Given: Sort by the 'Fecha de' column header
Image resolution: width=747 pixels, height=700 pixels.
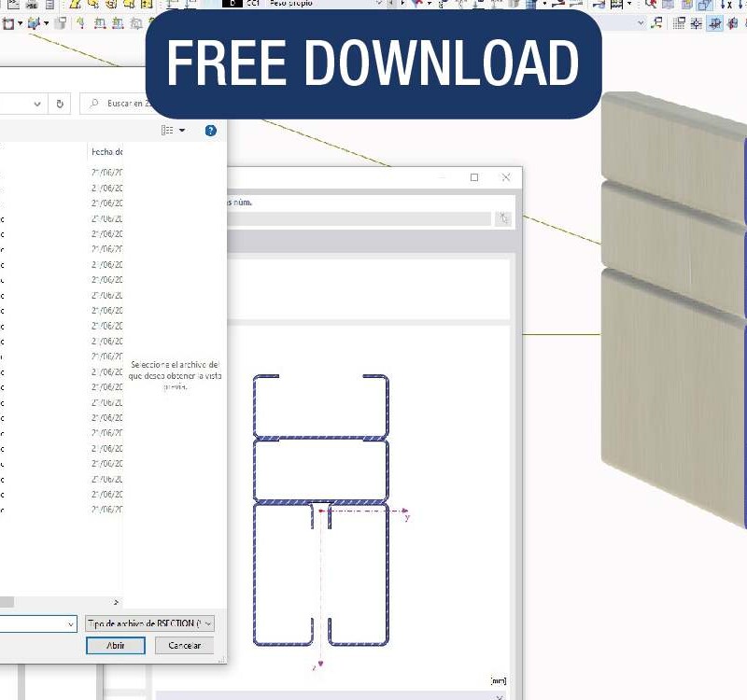Looking at the screenshot, I should pyautogui.click(x=106, y=152).
